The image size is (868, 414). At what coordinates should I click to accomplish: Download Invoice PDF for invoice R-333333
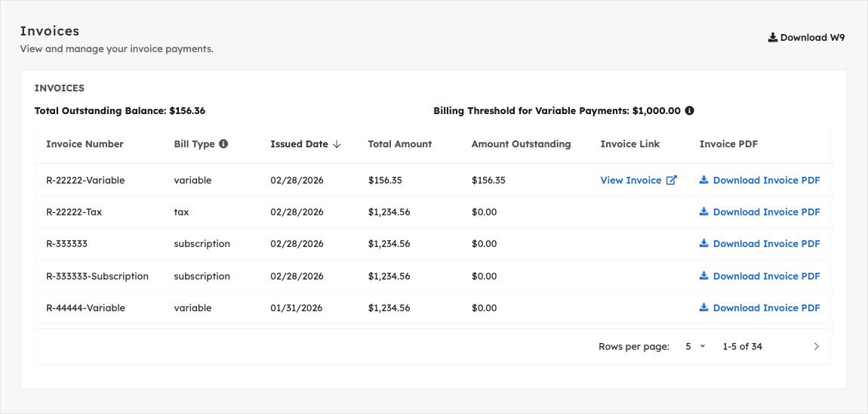tap(759, 243)
